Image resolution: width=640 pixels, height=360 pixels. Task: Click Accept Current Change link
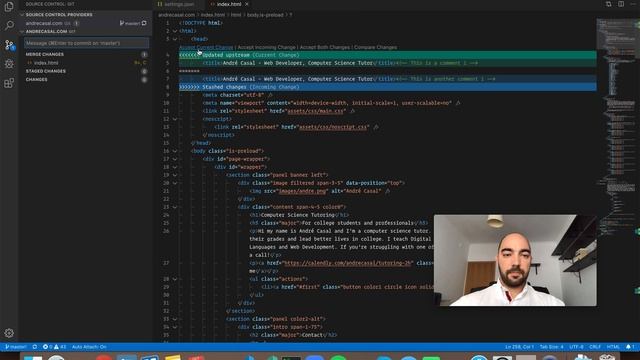click(x=206, y=47)
